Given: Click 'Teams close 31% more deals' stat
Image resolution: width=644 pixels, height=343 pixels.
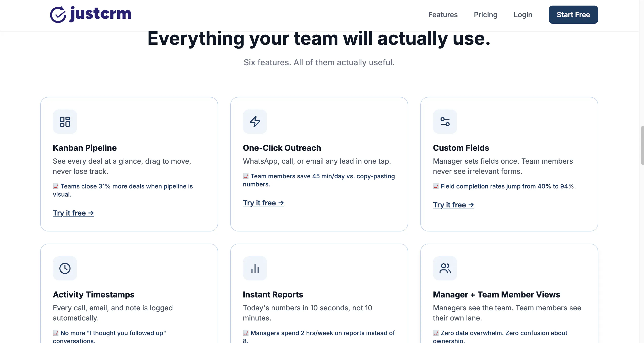Looking at the screenshot, I should [x=123, y=190].
